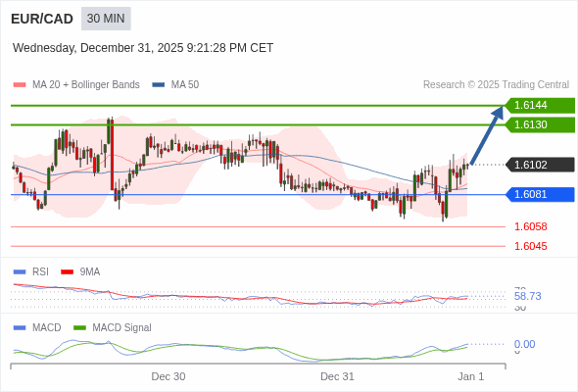This screenshot has height=392, width=578.
Task: Click the 1.6144 resistance price tag
Action: pyautogui.click(x=540, y=106)
